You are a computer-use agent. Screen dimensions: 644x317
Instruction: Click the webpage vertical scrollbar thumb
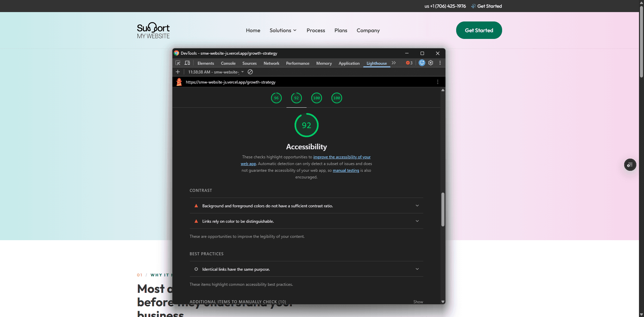tap(641, 42)
